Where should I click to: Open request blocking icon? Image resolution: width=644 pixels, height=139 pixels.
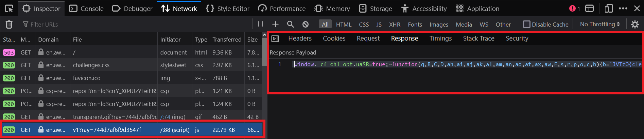306,24
